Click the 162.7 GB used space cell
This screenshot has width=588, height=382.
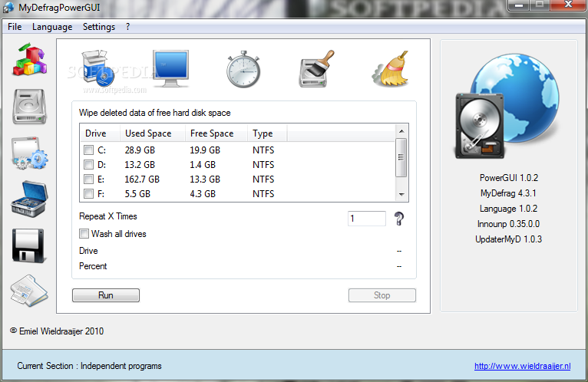click(x=142, y=179)
